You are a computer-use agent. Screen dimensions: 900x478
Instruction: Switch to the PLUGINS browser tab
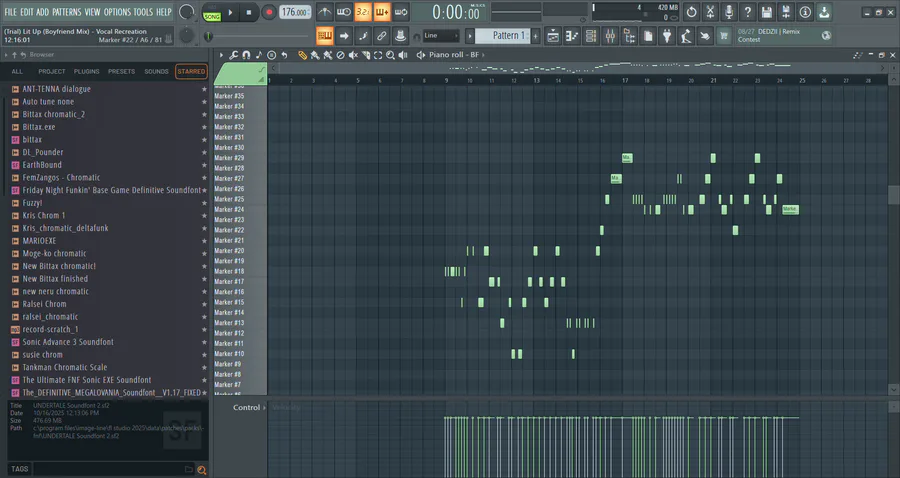tap(87, 72)
